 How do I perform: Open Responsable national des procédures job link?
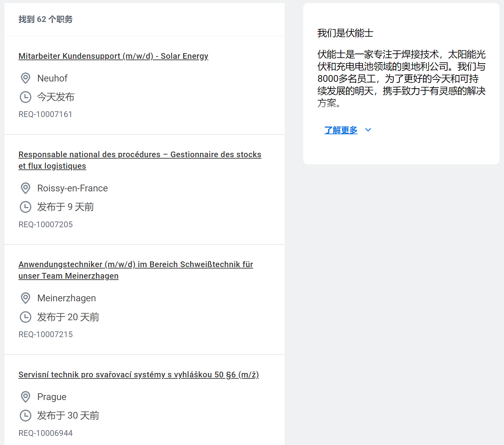(140, 160)
